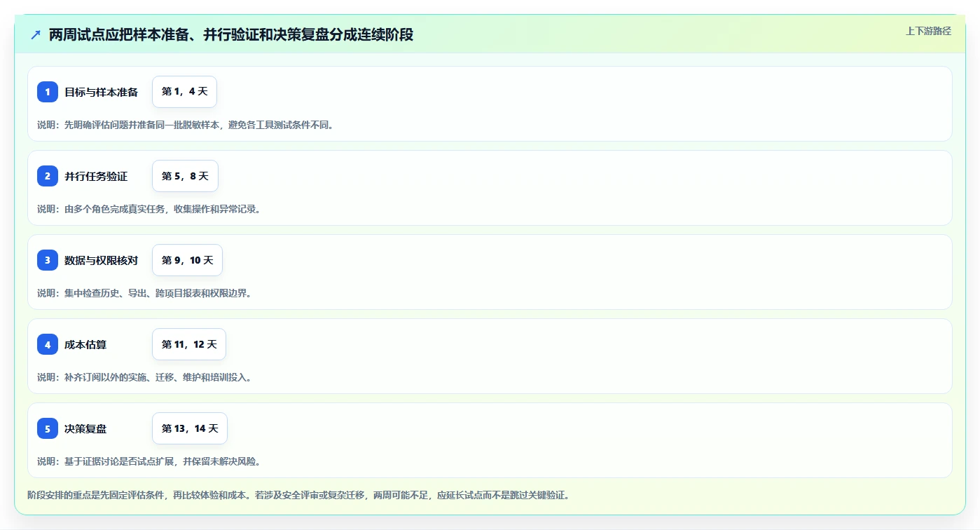Click the 并行任务验证 stage title
This screenshot has width=980, height=530.
click(96, 176)
